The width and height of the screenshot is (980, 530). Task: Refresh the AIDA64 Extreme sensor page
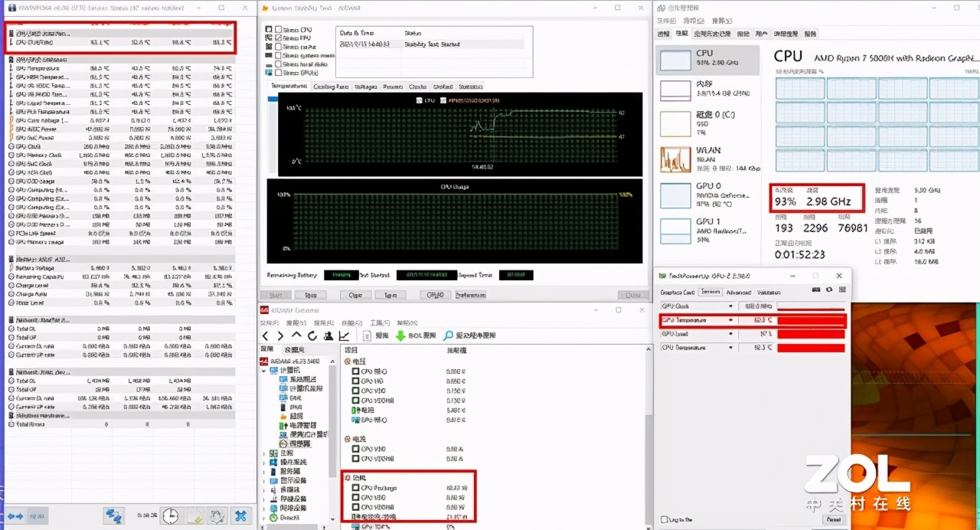(x=312, y=335)
